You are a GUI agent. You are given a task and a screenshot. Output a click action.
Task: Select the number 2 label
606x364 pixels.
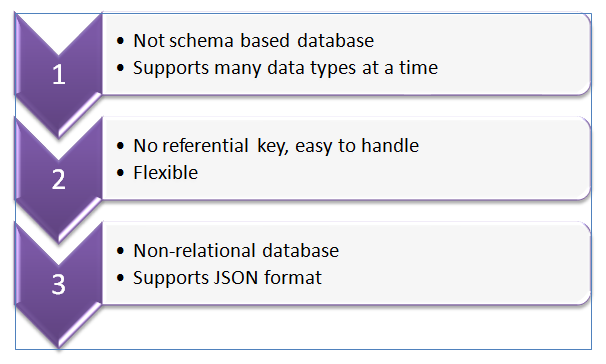tap(59, 180)
